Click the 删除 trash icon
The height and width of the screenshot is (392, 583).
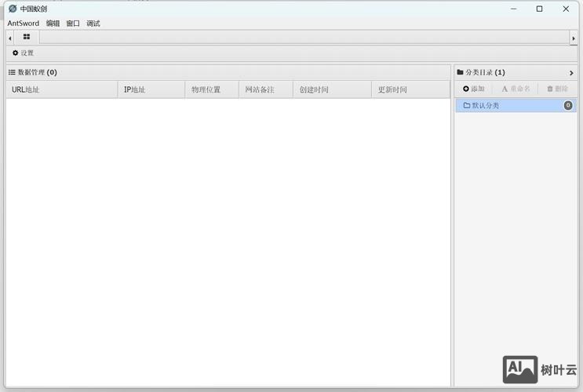tap(550, 89)
